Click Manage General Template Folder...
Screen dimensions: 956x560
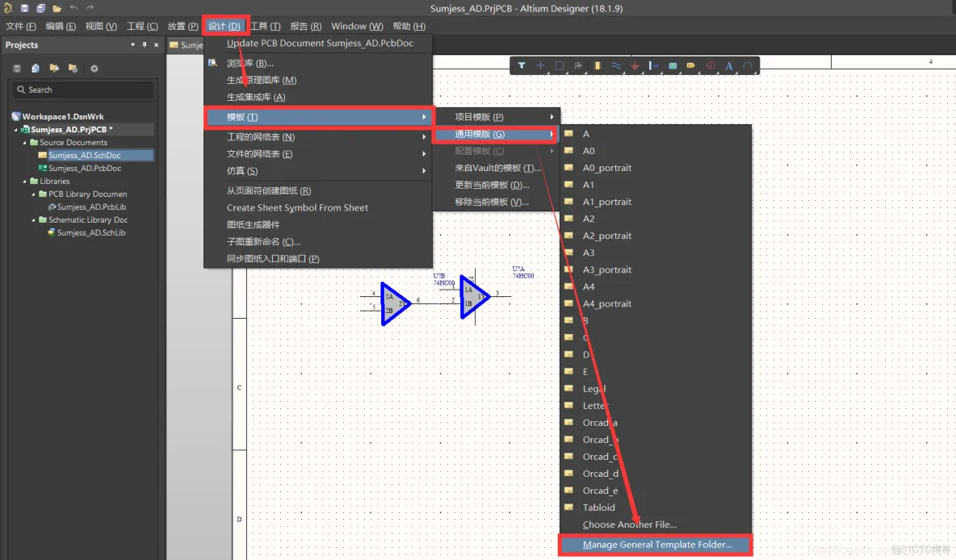(656, 544)
